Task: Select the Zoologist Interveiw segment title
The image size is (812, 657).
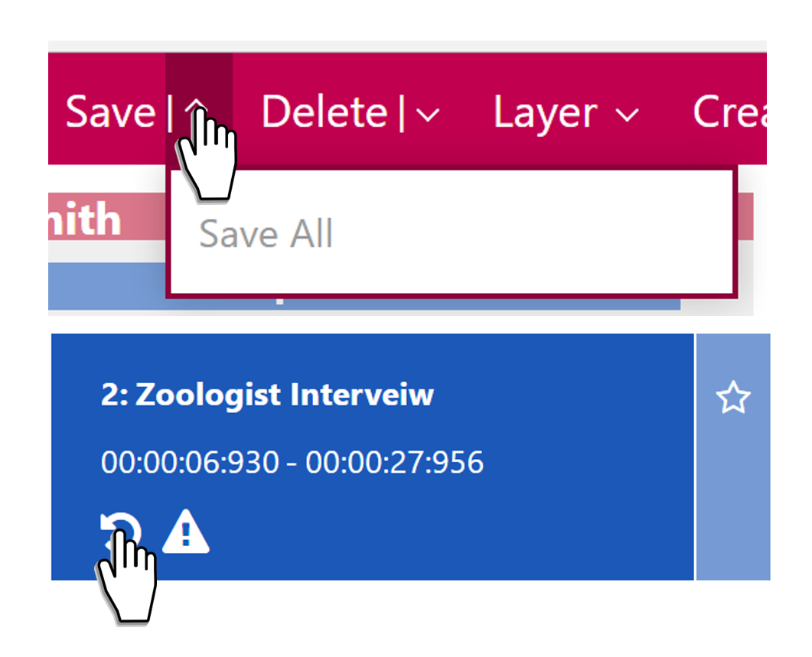Action: [x=267, y=395]
